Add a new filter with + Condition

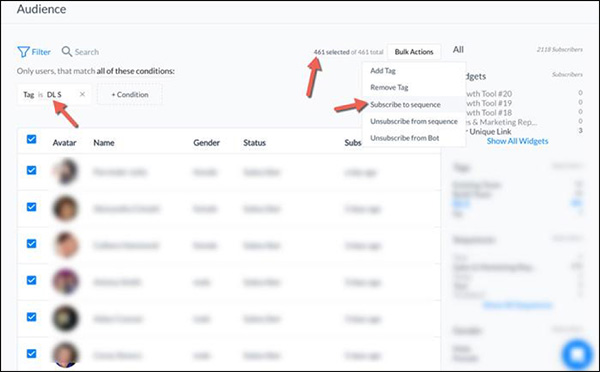130,95
